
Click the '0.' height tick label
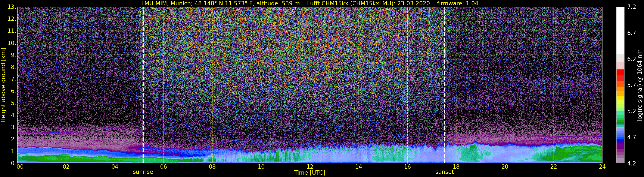13,163
